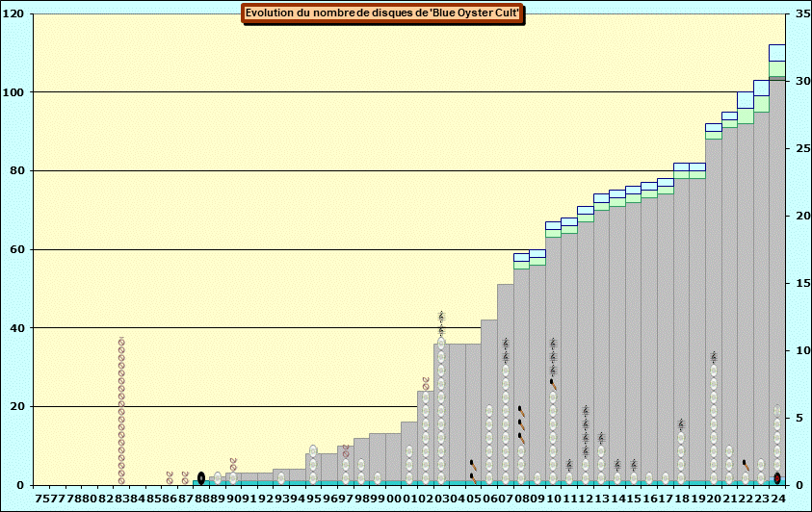The height and width of the screenshot is (512, 812).
Task: Click the year label 88 on the horizontal axis
Action: coord(202,499)
